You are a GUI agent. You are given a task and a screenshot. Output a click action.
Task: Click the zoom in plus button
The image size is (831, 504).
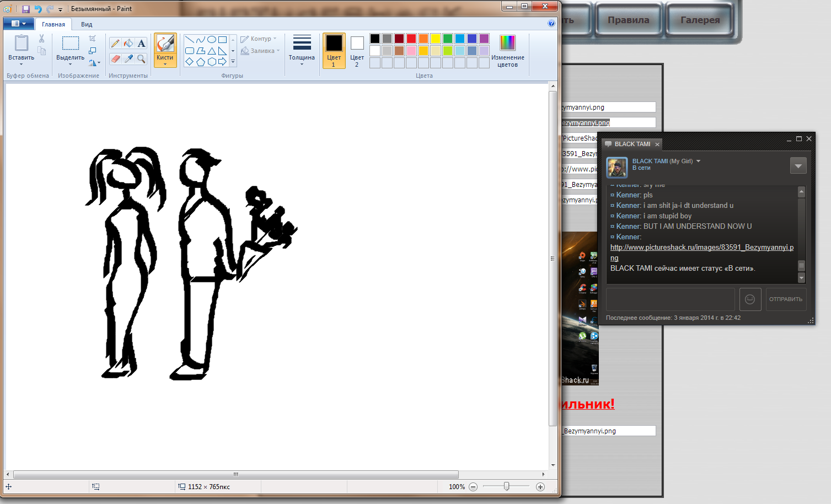(x=540, y=487)
